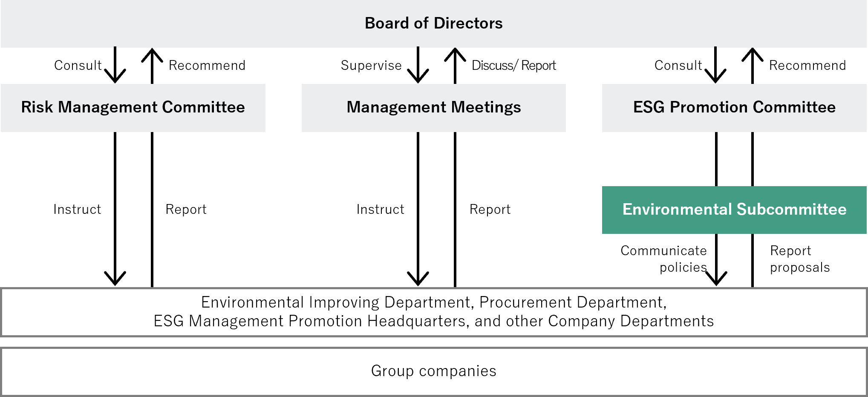Click the upper empty gray-outlined rectangle
The image size is (868, 397).
434,312
